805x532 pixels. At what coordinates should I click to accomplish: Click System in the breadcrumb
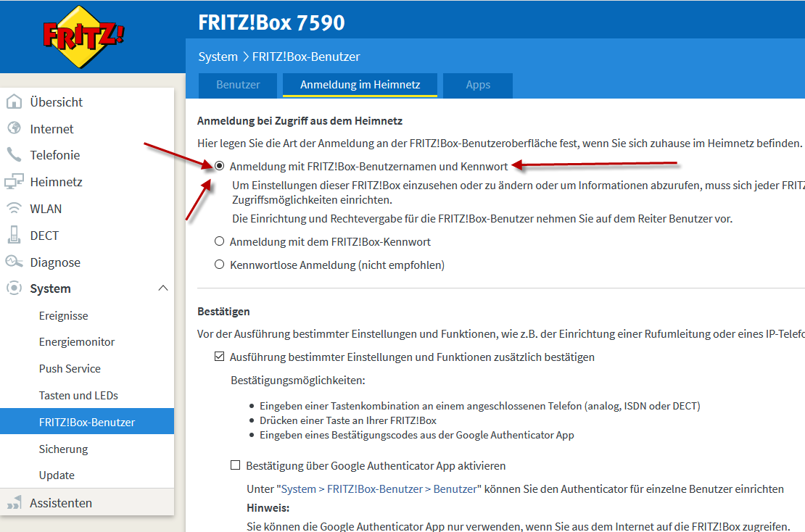click(218, 57)
